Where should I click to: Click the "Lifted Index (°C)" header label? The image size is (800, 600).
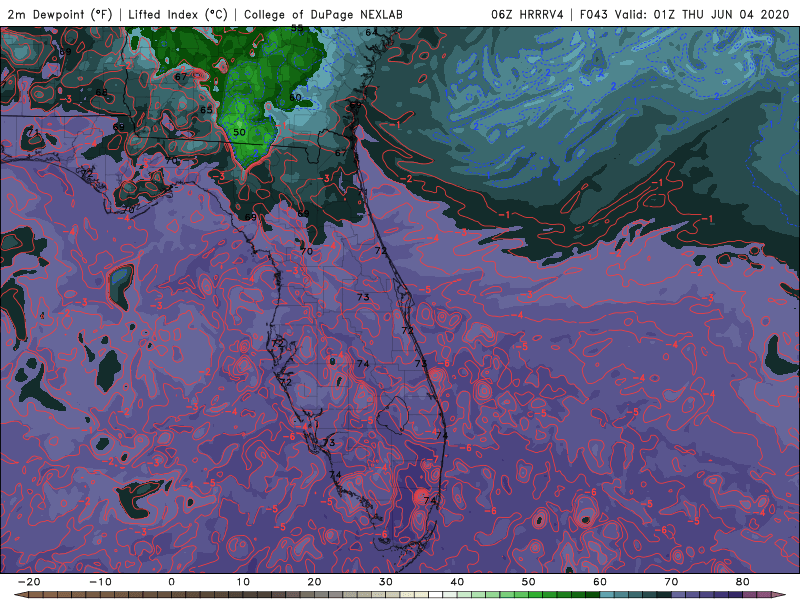click(178, 15)
